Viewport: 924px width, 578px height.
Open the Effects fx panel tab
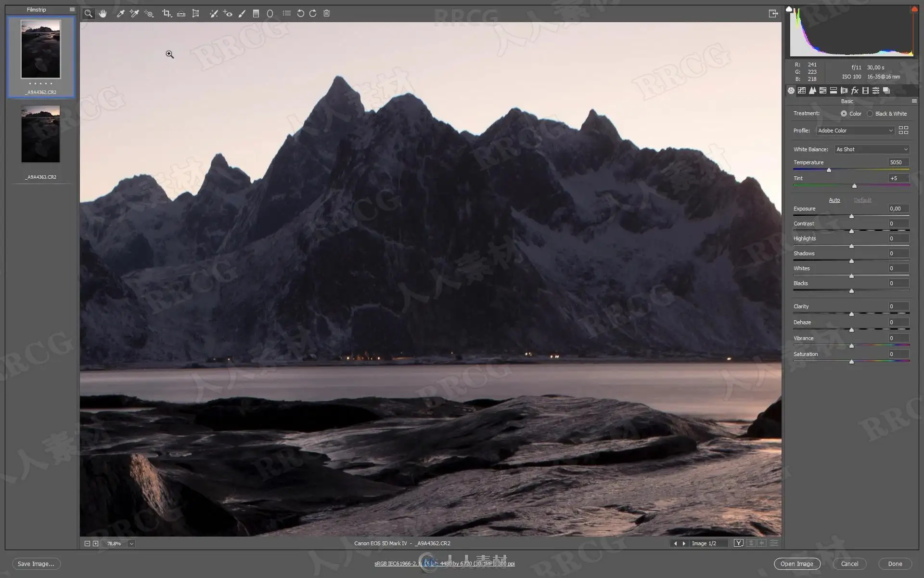(855, 91)
